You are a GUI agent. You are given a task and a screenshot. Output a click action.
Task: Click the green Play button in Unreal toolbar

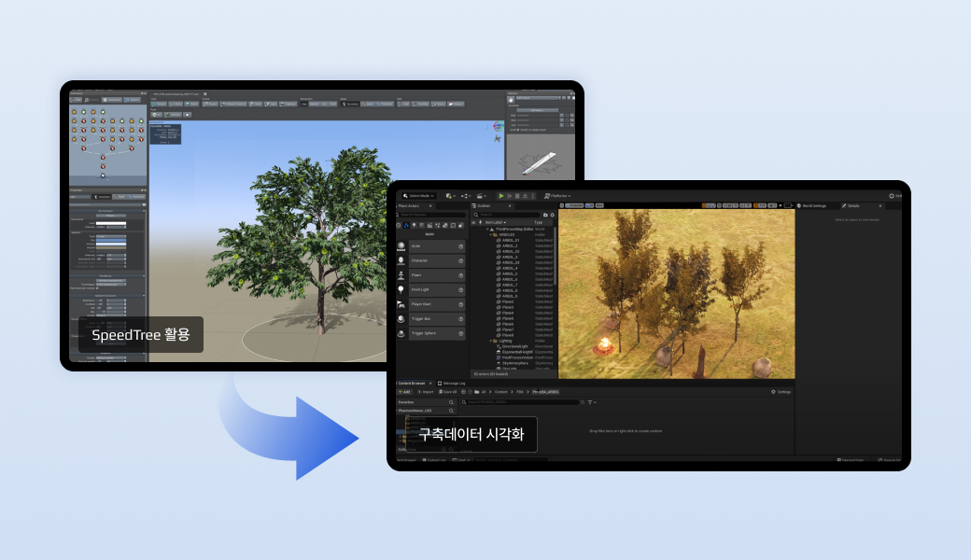click(x=501, y=196)
